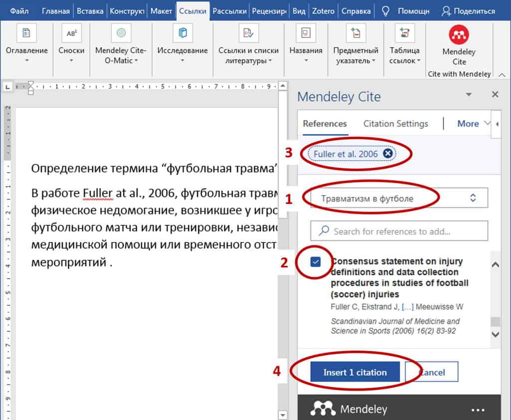The height and width of the screenshot is (420, 511).
Task: Open the three-dots Mendeley footer menu
Action: point(478,410)
